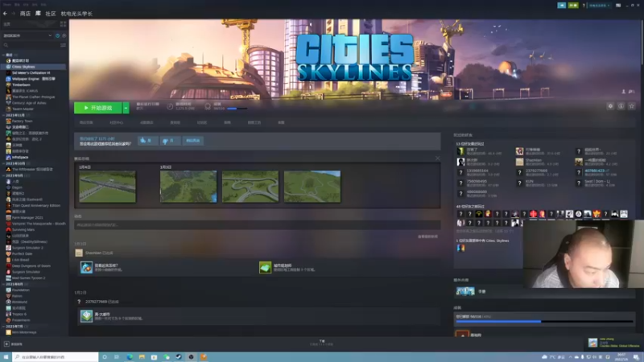Screen dimensions: 644x362
Task: Open the 社区 community tab
Action: pyautogui.click(x=51, y=14)
